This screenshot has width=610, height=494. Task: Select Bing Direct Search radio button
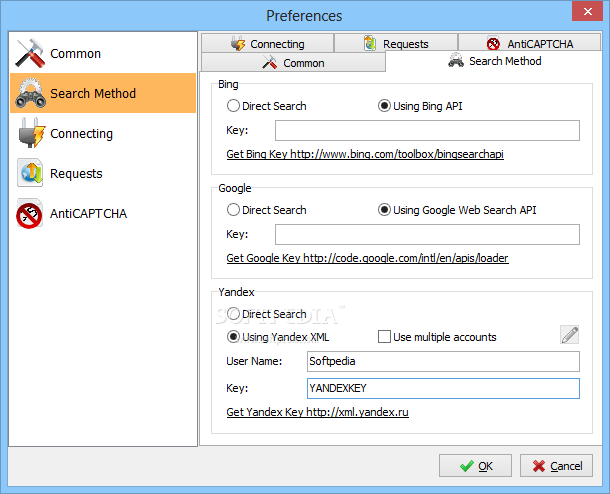(x=233, y=106)
